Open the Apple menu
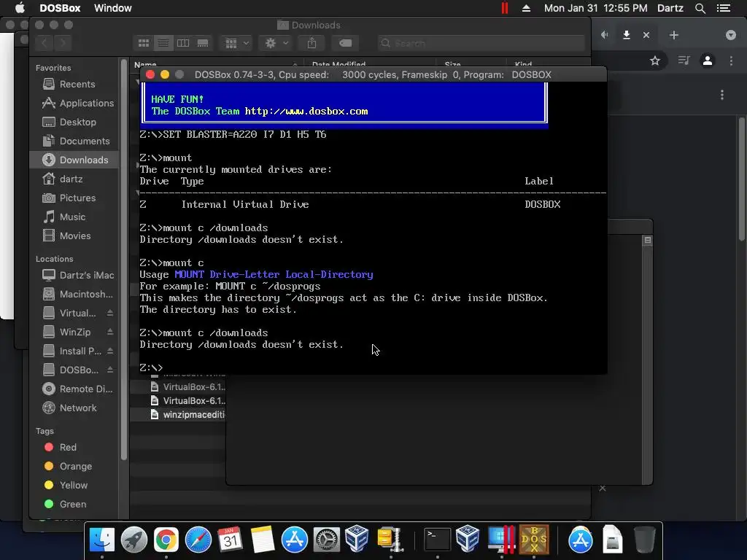 (x=20, y=8)
